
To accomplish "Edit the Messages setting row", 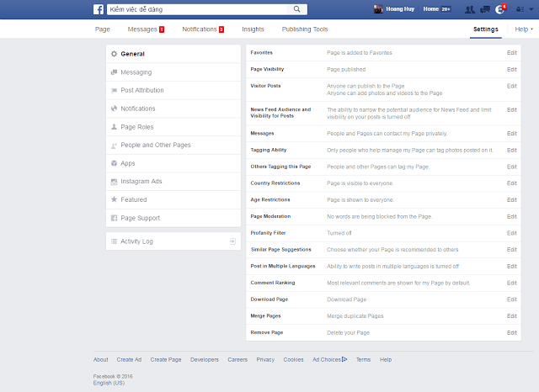I will (x=511, y=133).
